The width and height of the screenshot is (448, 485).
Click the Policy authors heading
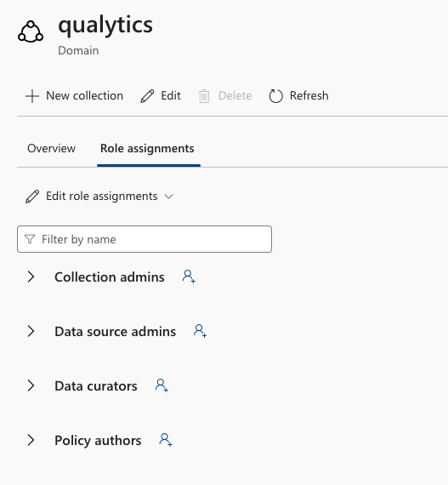(x=98, y=441)
